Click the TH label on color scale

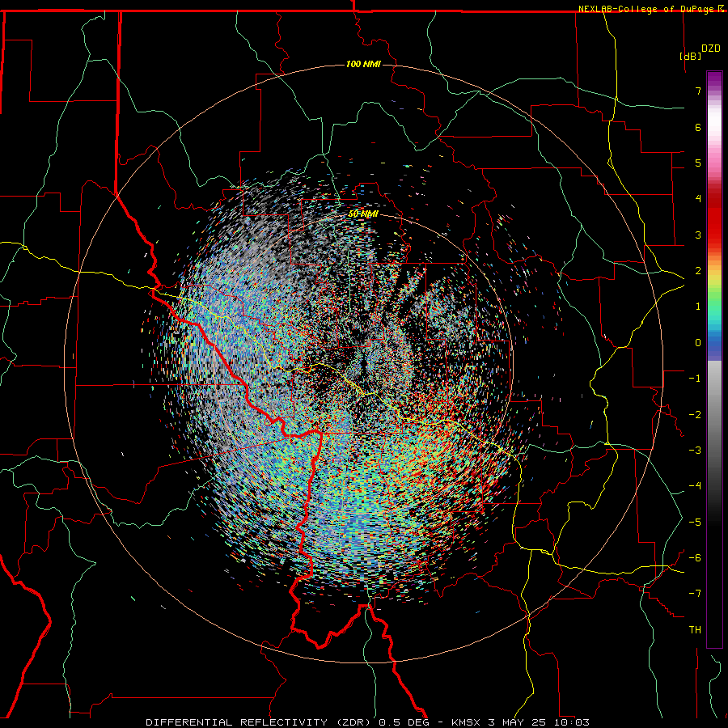695,630
